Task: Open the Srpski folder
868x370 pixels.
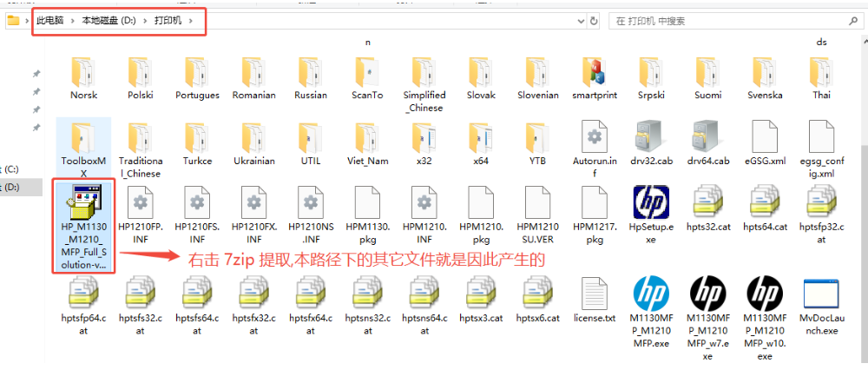Action: [651, 79]
